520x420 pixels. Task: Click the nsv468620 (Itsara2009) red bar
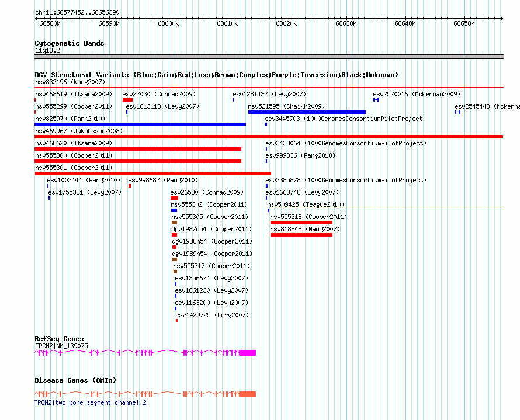(x=138, y=149)
